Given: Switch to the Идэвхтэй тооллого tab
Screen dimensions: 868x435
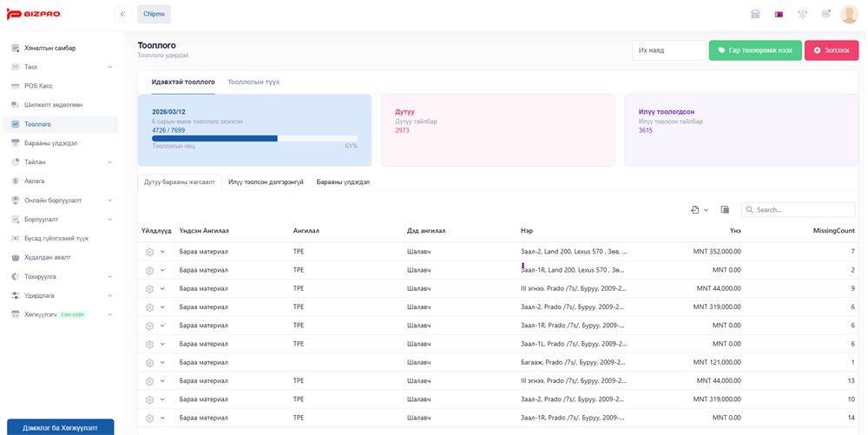Looking at the screenshot, I should tap(183, 82).
